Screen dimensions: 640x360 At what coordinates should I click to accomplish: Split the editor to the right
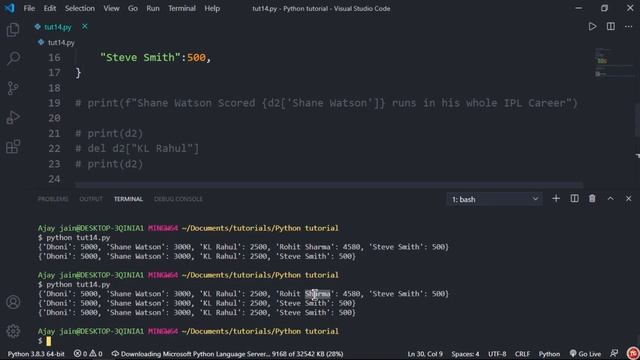point(611,27)
